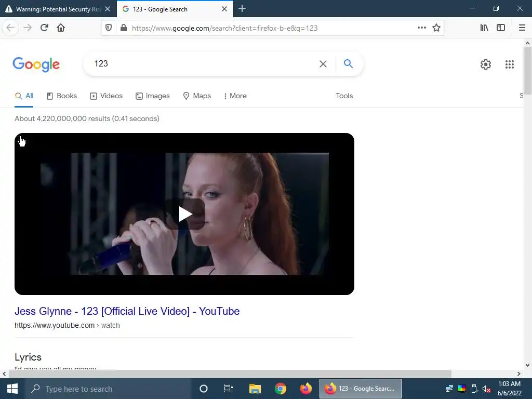Click the horizontal scrollbar left arrow
This screenshot has width=532, height=399.
point(4,374)
